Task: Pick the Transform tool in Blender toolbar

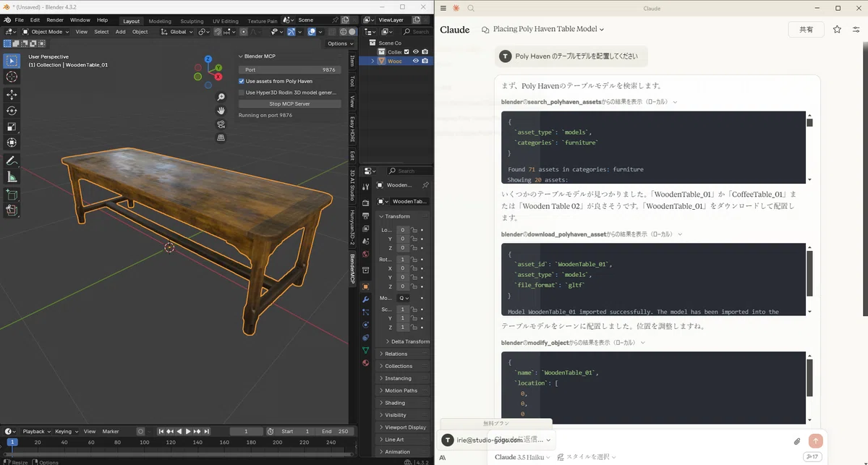Action: click(x=12, y=142)
